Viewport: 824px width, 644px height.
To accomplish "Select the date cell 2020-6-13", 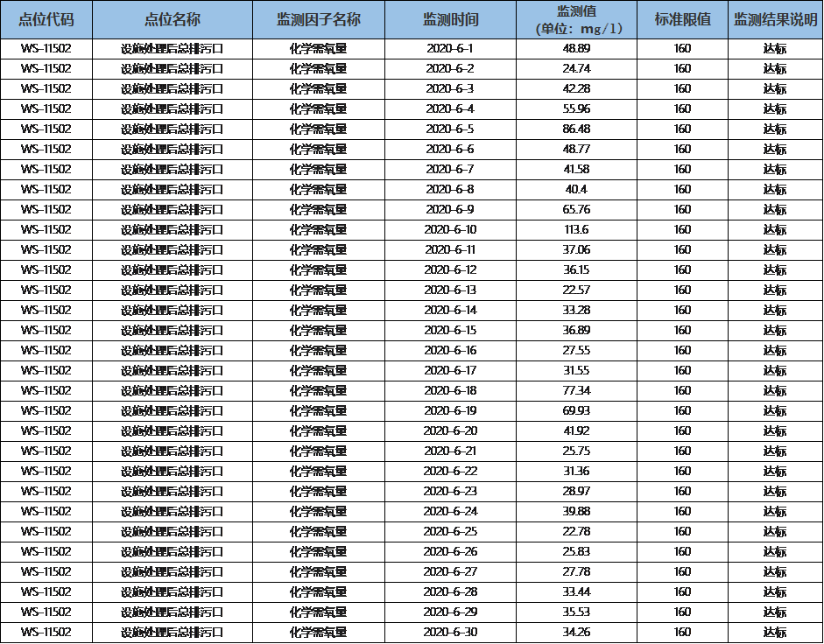I will (450, 290).
